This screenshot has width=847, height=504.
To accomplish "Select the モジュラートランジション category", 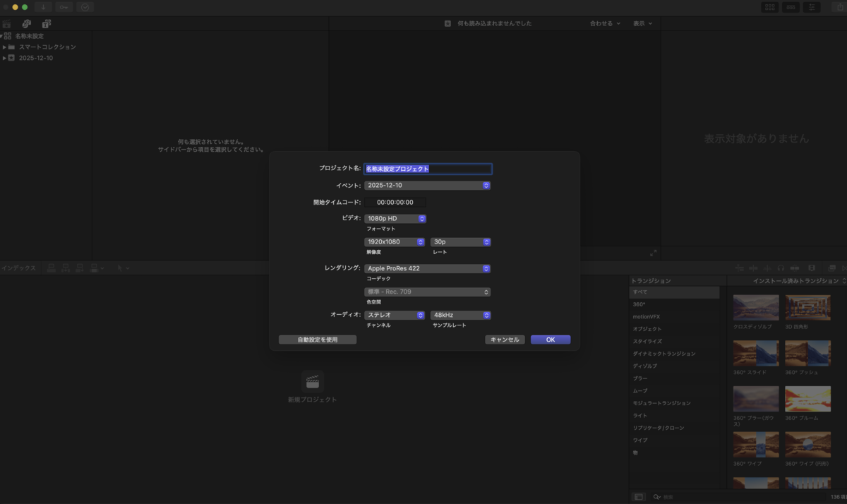I will coord(674,403).
